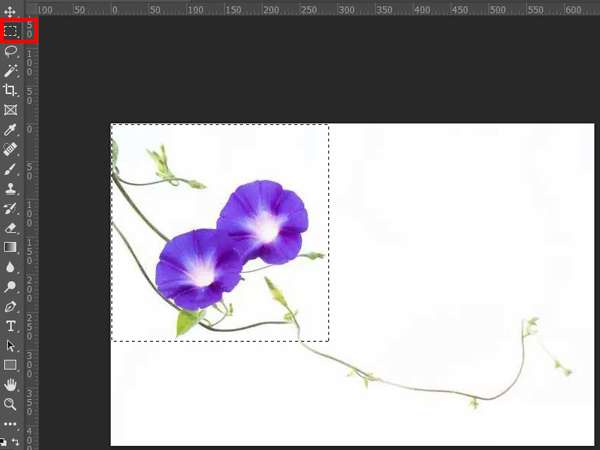The height and width of the screenshot is (450, 600).
Task: Reset to default foreground/background colors
Action: (3, 441)
